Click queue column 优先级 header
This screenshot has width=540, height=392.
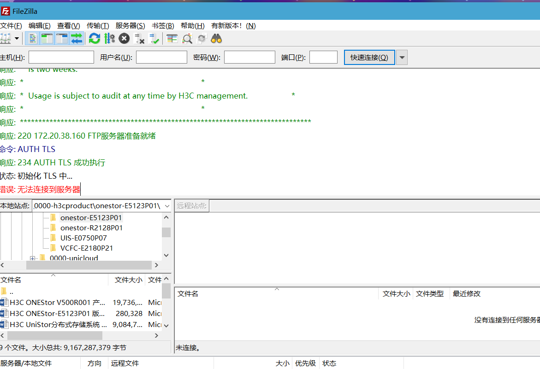[x=305, y=363]
